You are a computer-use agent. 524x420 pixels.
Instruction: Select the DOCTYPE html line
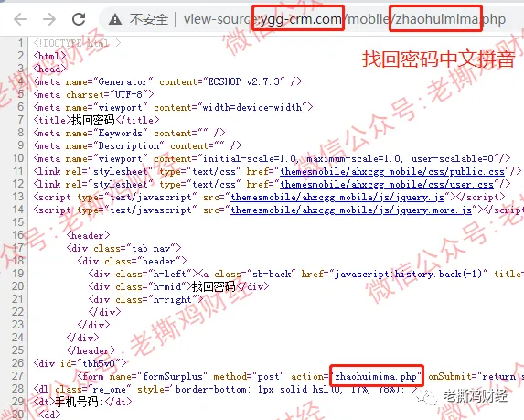[x=77, y=43]
